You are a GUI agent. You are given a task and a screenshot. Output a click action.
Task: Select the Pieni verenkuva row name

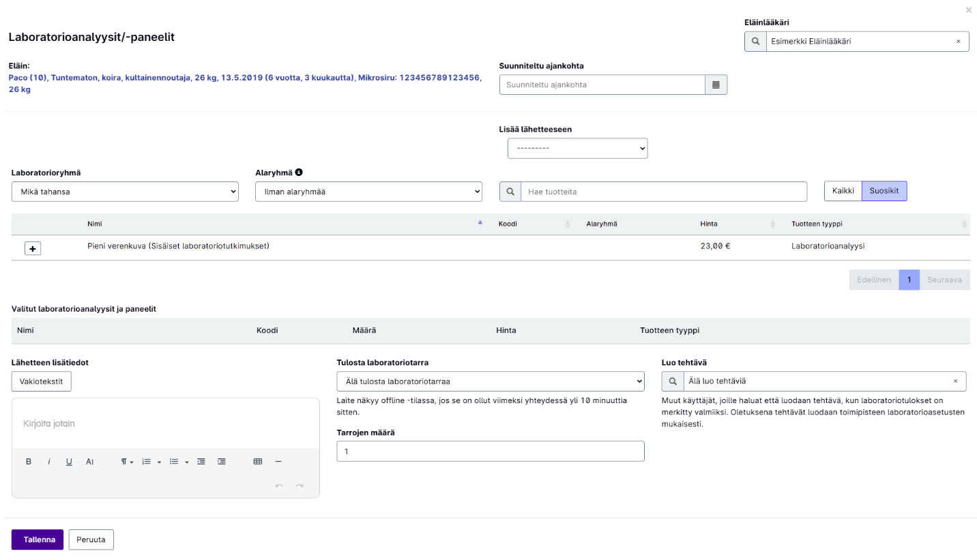[178, 246]
